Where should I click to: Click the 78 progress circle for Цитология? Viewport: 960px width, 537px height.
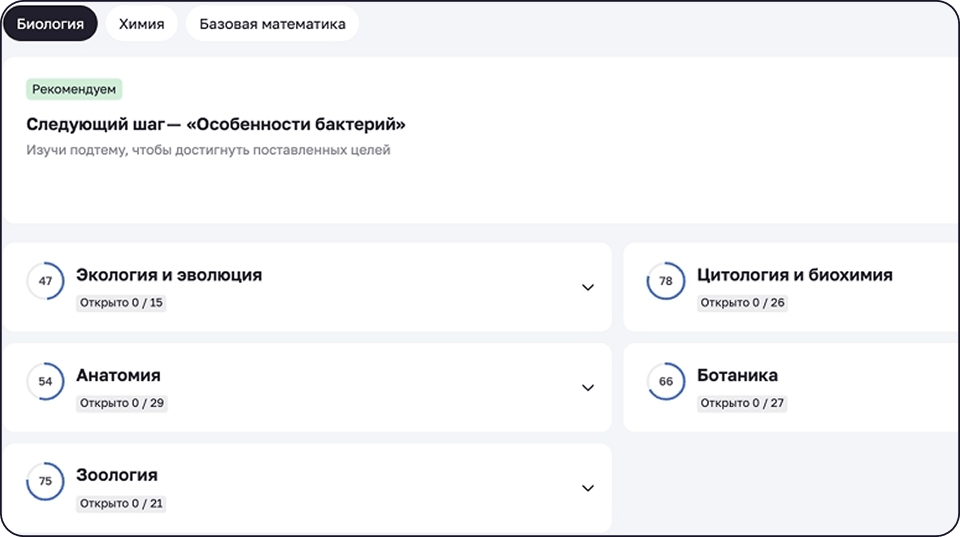click(x=666, y=281)
